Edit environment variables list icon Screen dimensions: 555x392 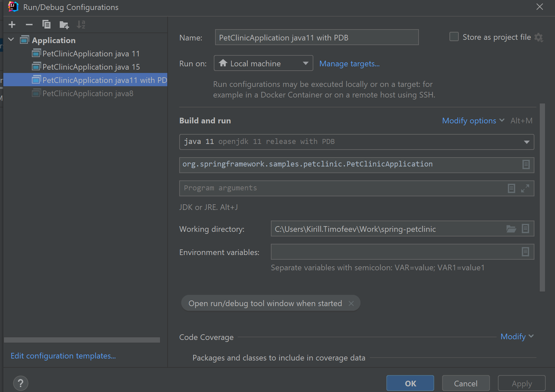pyautogui.click(x=525, y=252)
